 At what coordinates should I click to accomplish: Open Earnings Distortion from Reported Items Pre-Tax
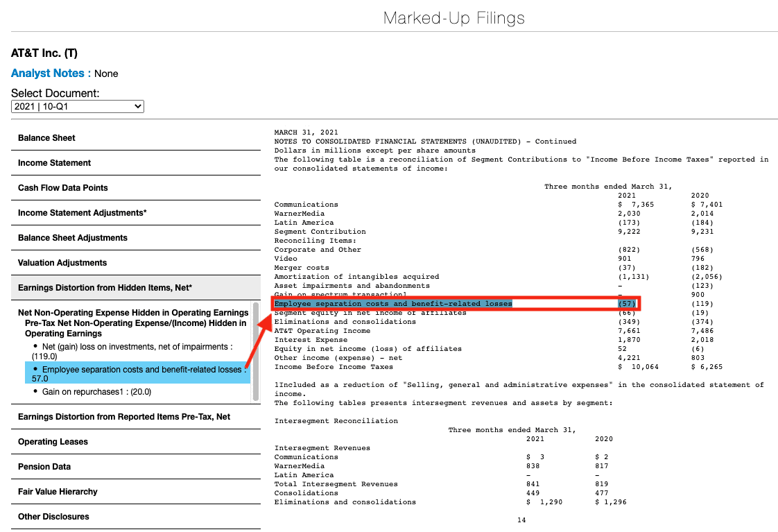coord(135,417)
